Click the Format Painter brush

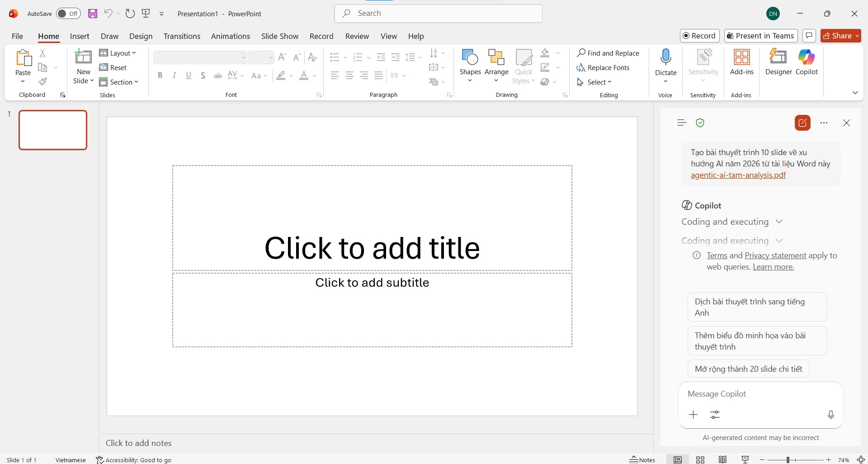click(42, 82)
